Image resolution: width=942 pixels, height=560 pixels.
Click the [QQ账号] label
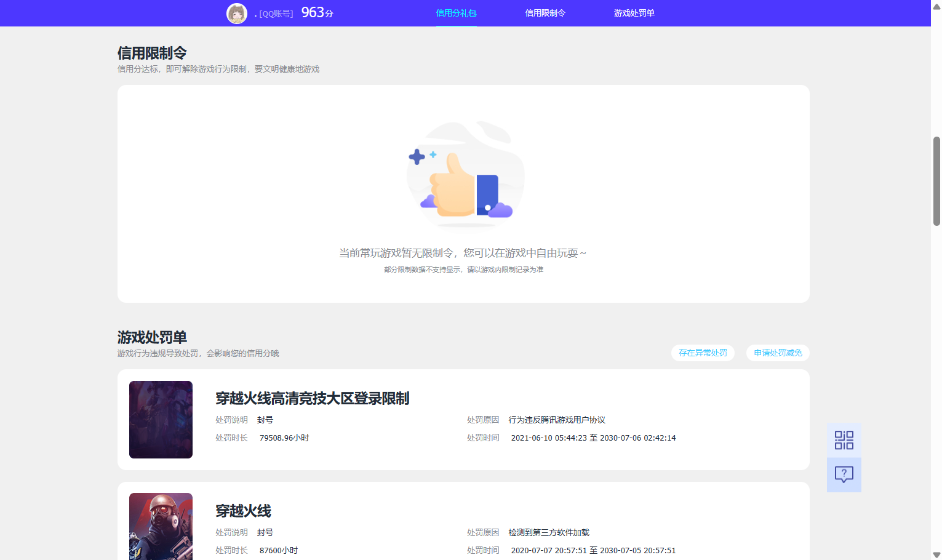[x=276, y=14]
